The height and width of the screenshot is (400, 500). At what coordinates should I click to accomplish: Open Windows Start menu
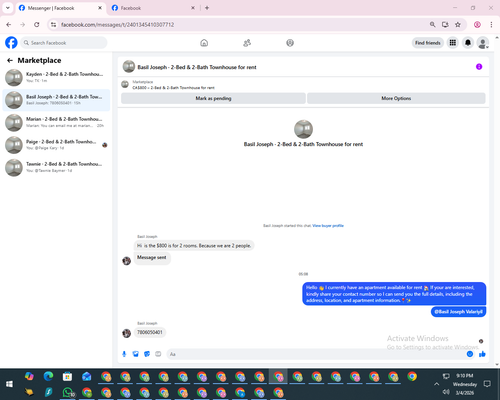9,384
